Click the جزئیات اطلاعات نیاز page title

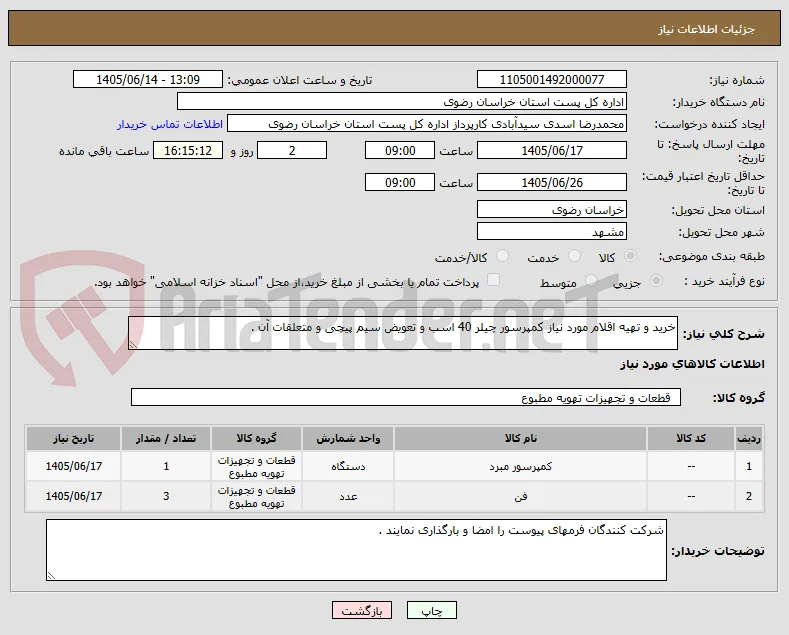pyautogui.click(x=706, y=30)
